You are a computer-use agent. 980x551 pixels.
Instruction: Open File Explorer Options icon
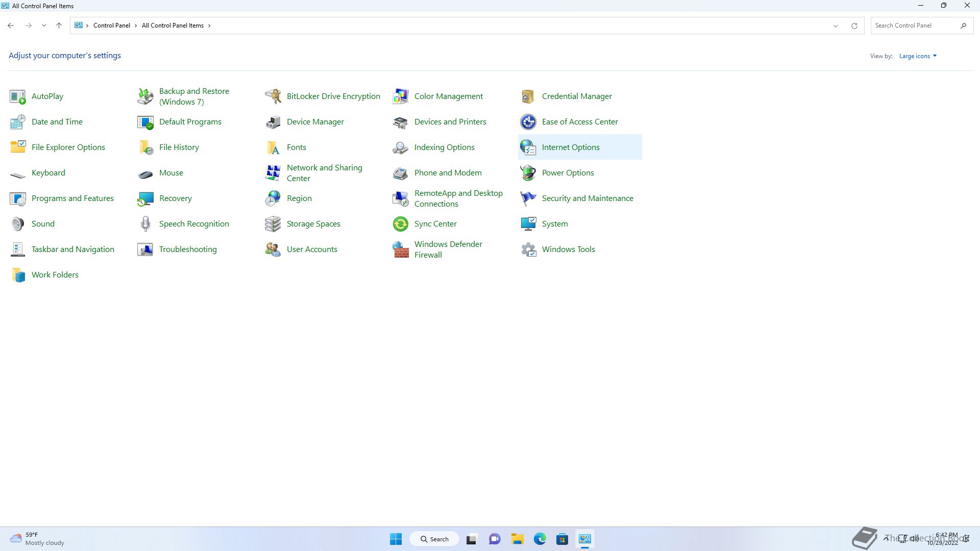[18, 147]
